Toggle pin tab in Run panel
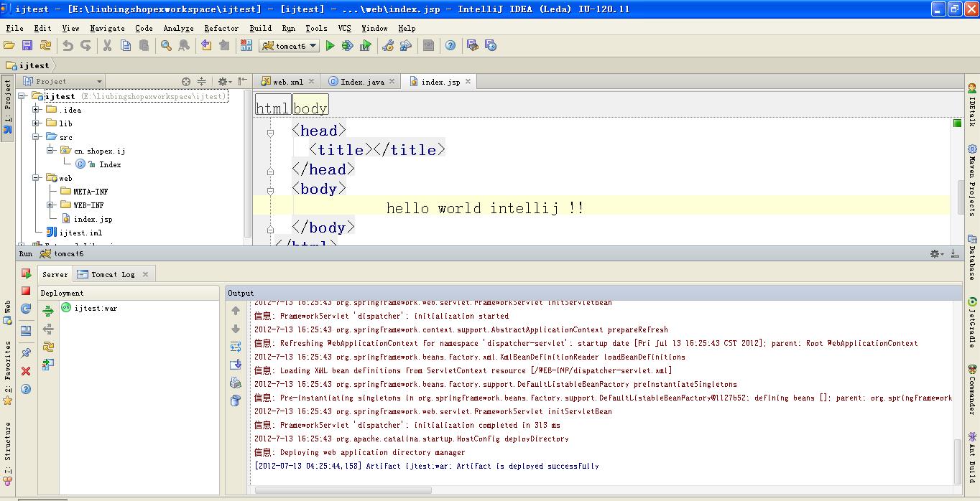Screen dimensions: 980x501 pos(26,353)
